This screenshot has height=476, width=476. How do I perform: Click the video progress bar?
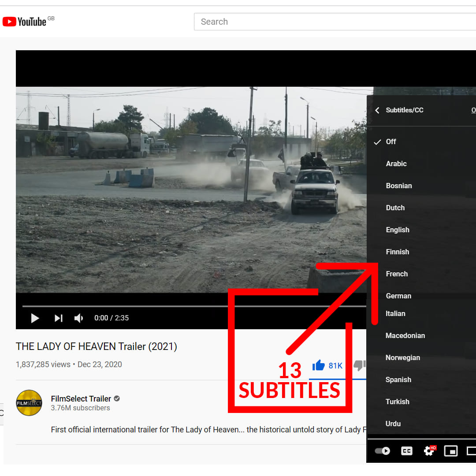pos(194,306)
